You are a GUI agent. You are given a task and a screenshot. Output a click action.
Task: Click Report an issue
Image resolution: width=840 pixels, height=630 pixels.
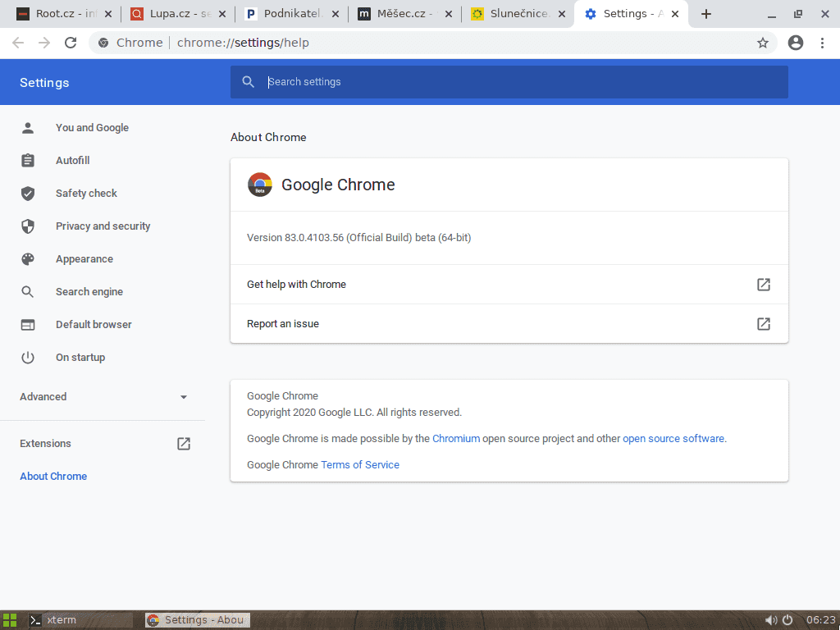tap(282, 323)
